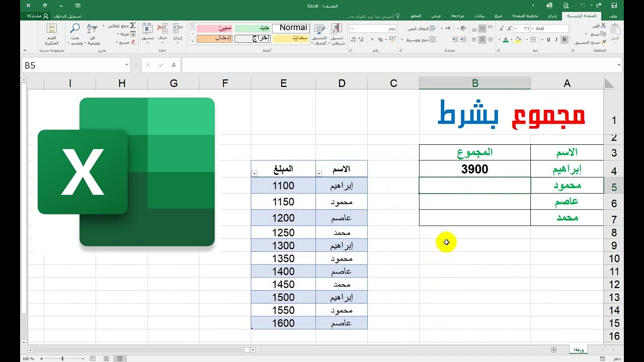Open filter dropdown on الاسم table header
644x362 pixels.
pos(319,174)
